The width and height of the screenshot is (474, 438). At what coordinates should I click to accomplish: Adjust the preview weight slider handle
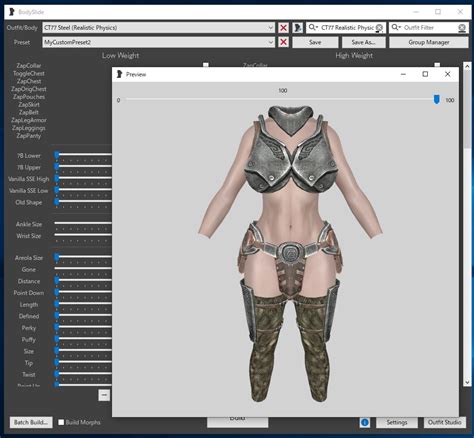pyautogui.click(x=436, y=99)
